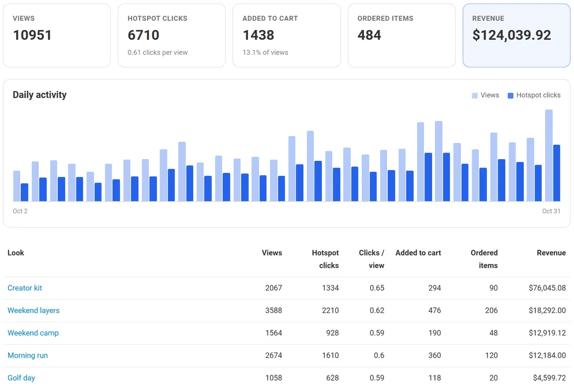Sort by the Views column header
The image size is (574, 392).
(x=272, y=252)
